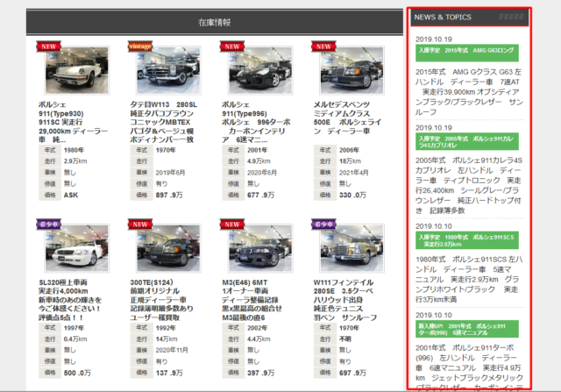Viewport: 561px width, 392px height.
Task: Click AMG Gクラス G63 news description text
Action: pos(469,92)
